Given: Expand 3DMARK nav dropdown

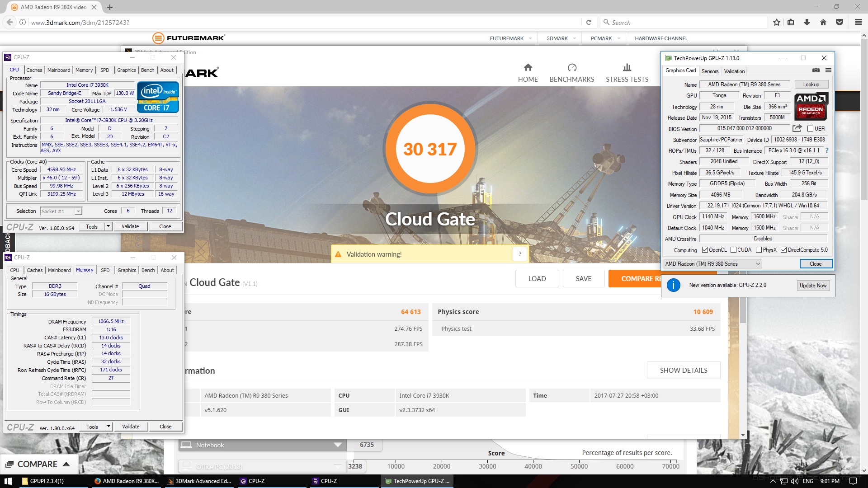Looking at the screenshot, I should click(x=575, y=38).
